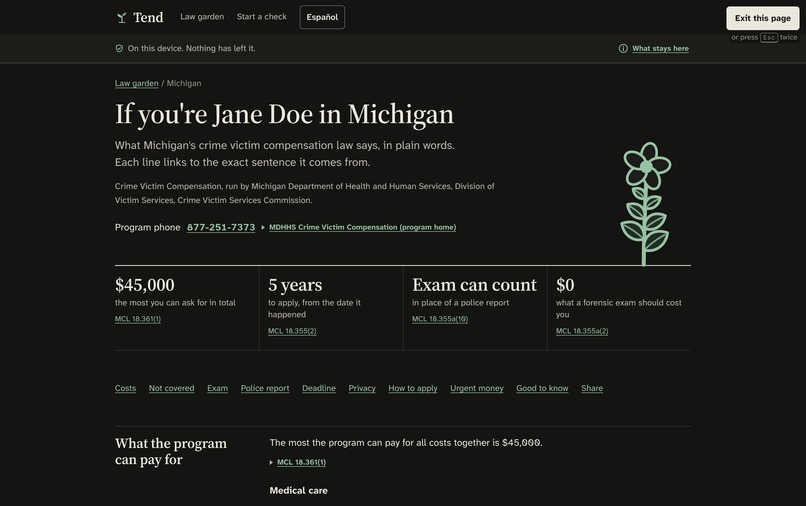Click the shield check icon on device banner
This screenshot has width=806, height=506.
119,48
